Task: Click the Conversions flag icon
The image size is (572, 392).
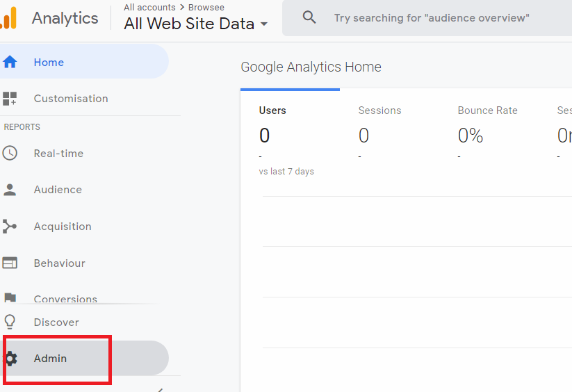Action: pos(10,297)
